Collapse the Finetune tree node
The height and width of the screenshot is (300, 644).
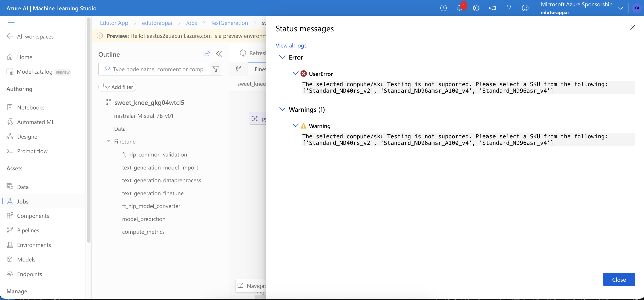109,141
